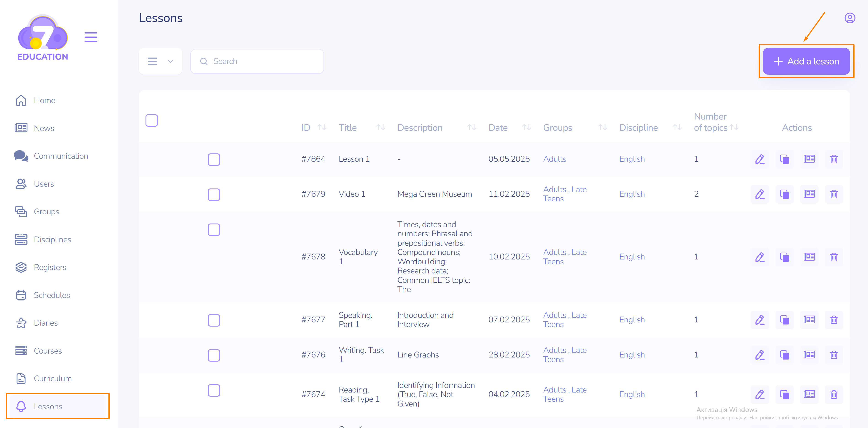Click the copy icon for Video 1 lesson
Screen dimensions: 868x428
point(784,194)
